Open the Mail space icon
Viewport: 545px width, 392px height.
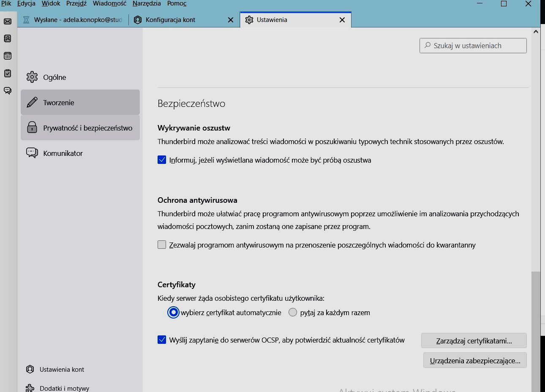tap(8, 22)
